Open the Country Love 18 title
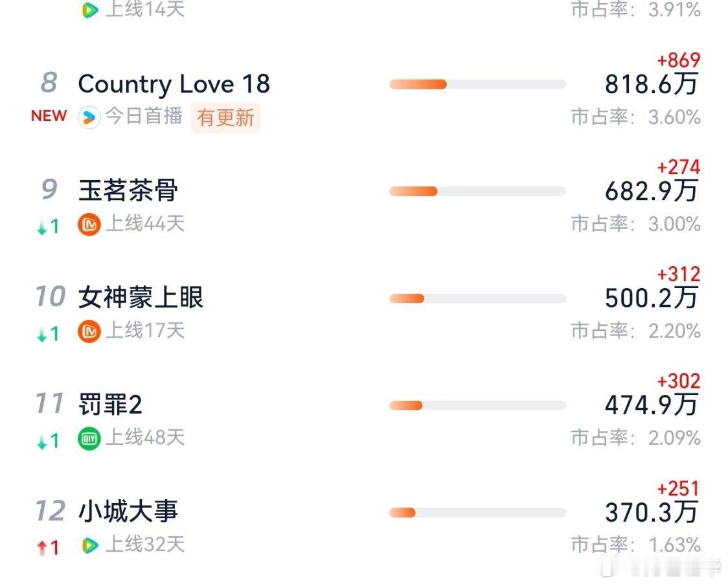This screenshot has height=584, width=728. 174,84
